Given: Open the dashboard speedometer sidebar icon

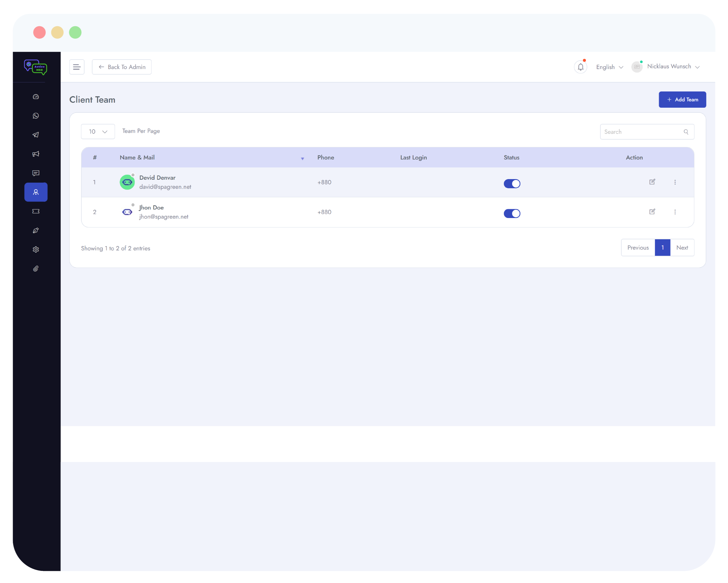Looking at the screenshot, I should 36,96.
